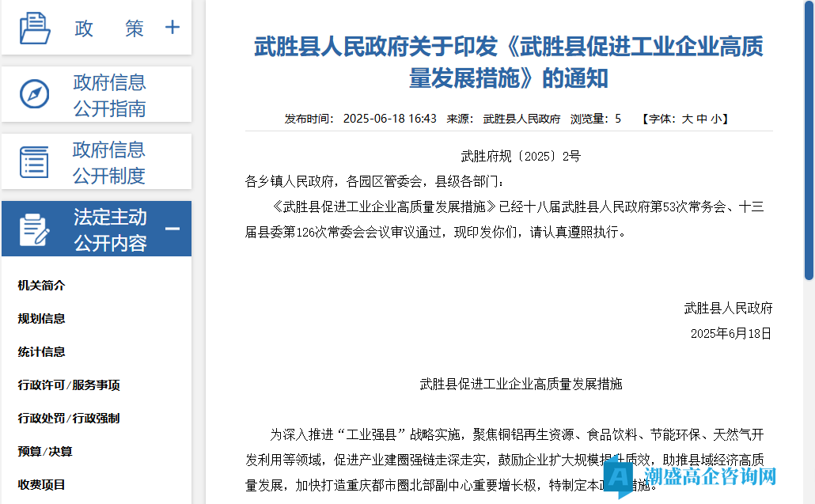Click the compass guide icon
Viewport: 815px width, 504px height.
(x=34, y=94)
